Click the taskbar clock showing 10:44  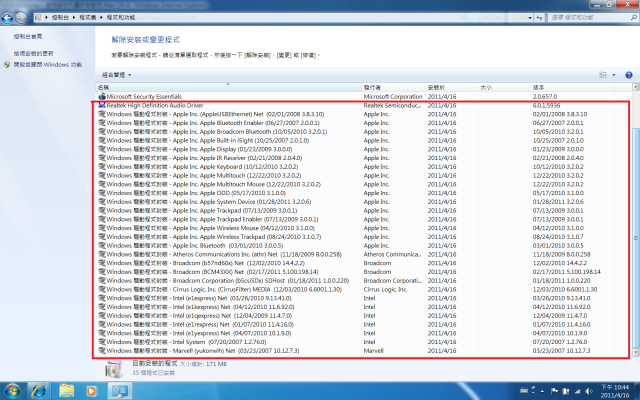point(615,391)
